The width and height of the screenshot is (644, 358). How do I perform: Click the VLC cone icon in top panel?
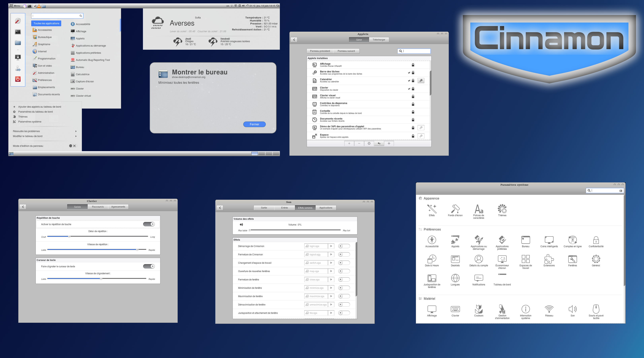pyautogui.click(x=39, y=6)
